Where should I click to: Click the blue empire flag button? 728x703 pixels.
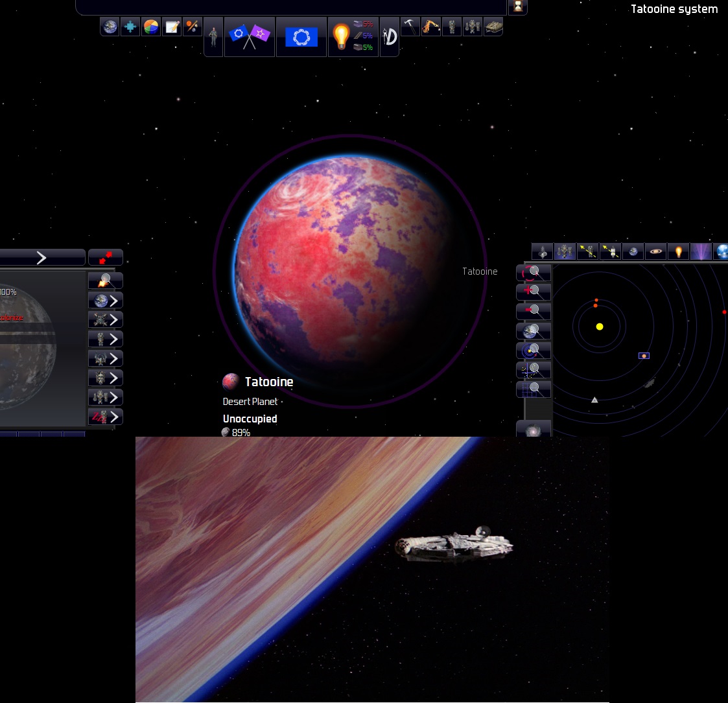coord(301,37)
